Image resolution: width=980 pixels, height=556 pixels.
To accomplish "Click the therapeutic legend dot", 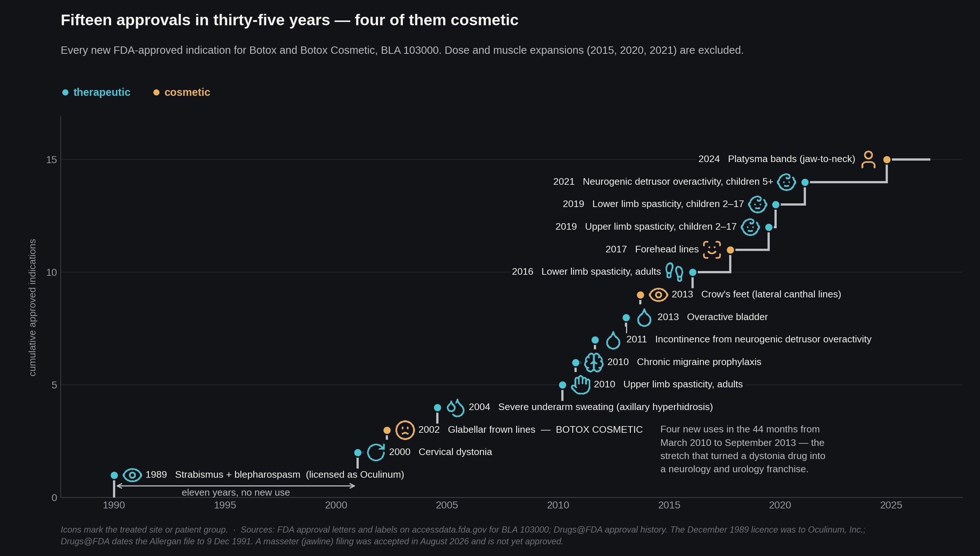I will tap(65, 93).
